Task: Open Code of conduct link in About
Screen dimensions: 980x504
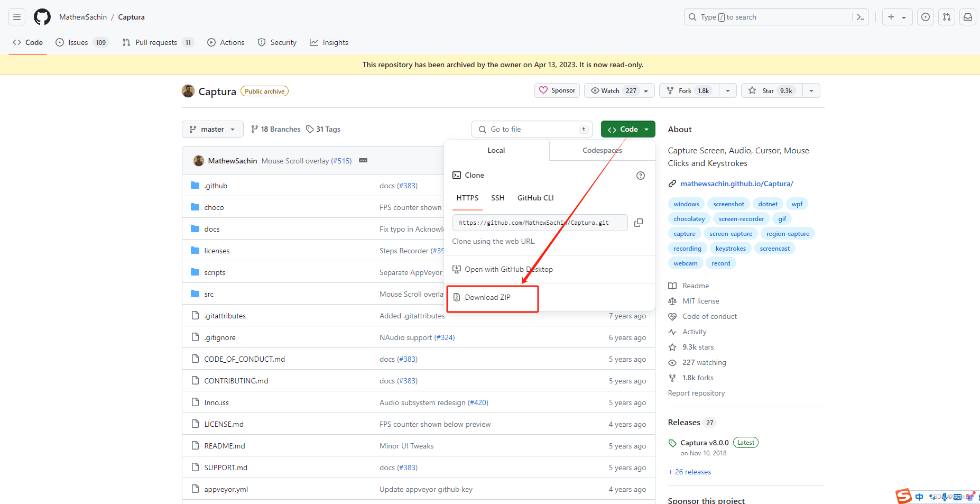Action: pyautogui.click(x=709, y=316)
